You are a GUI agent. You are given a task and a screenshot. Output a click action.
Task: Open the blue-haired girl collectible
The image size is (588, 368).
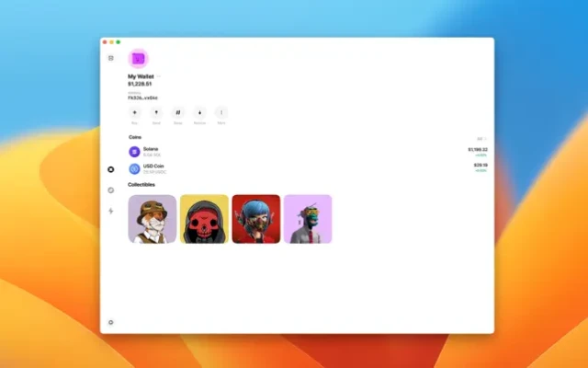coord(256,219)
